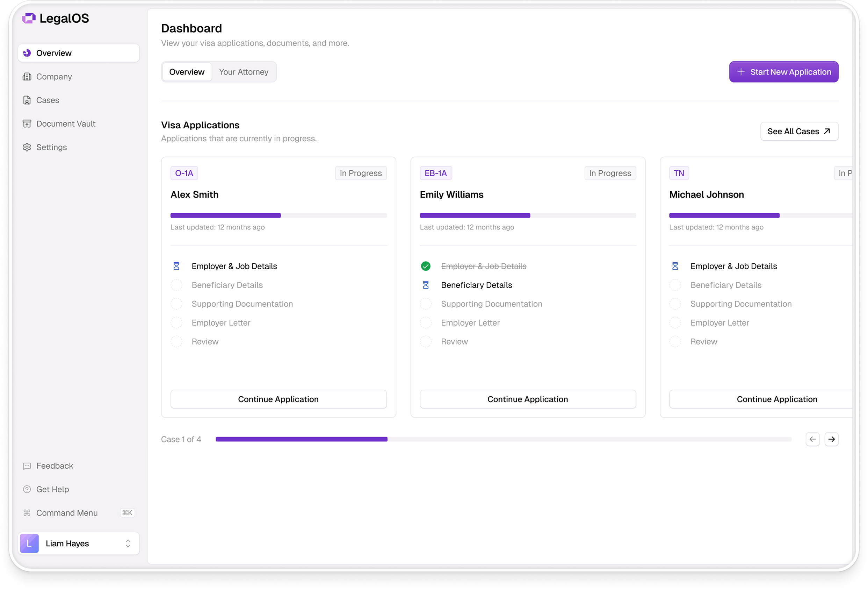Click the right arrow to view next case
868x589 pixels.
pyautogui.click(x=832, y=439)
